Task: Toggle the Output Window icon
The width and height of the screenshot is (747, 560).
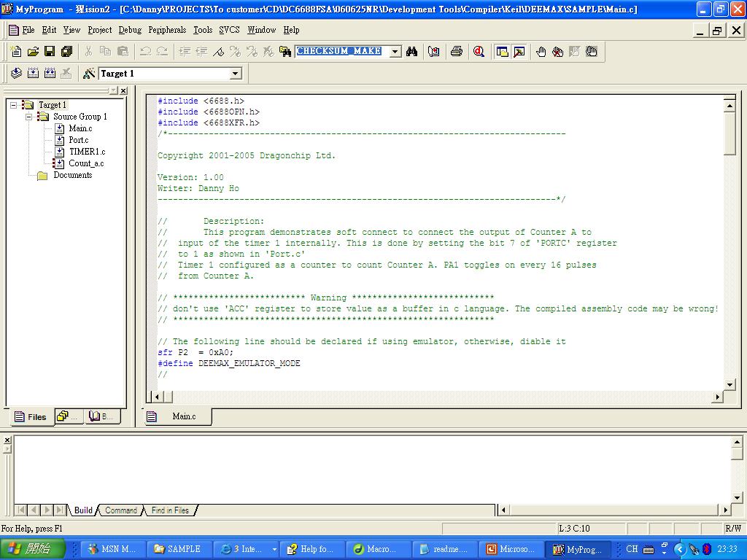Action: pos(519,52)
